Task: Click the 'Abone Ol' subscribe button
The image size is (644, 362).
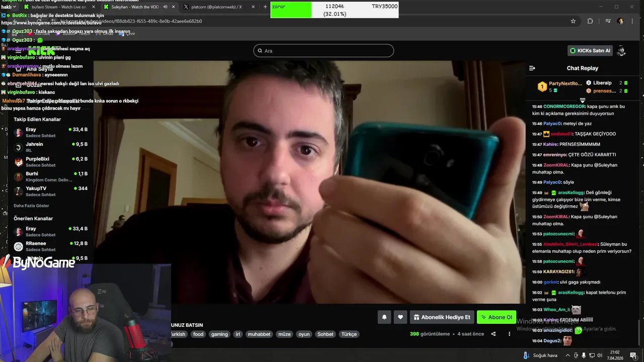Action: pyautogui.click(x=497, y=317)
